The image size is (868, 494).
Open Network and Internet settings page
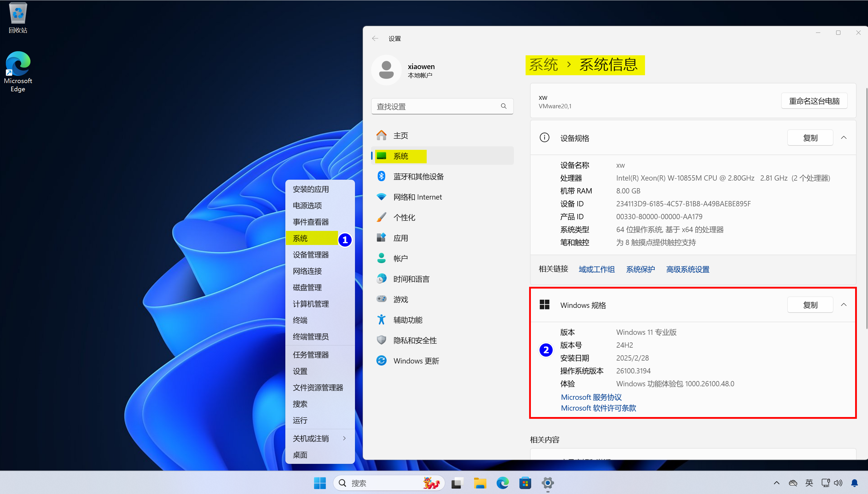(x=417, y=197)
